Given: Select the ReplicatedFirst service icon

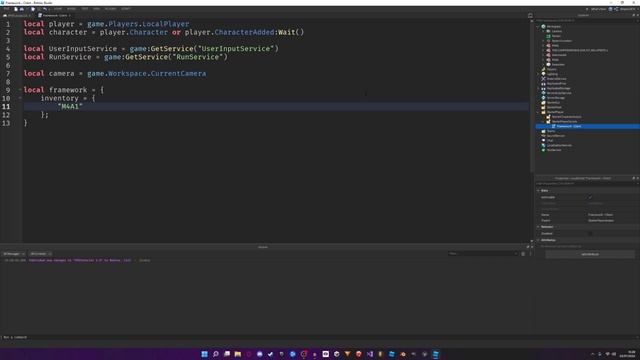Looking at the screenshot, I should click(544, 83).
